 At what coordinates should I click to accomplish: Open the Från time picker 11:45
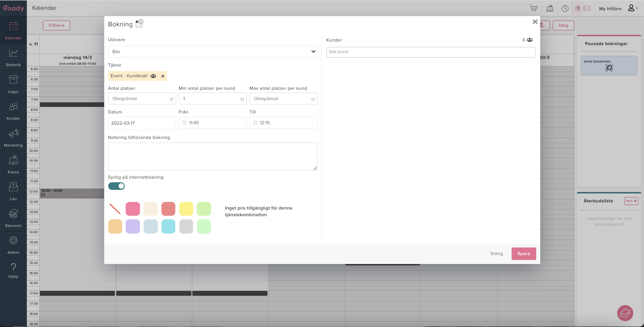tap(212, 123)
